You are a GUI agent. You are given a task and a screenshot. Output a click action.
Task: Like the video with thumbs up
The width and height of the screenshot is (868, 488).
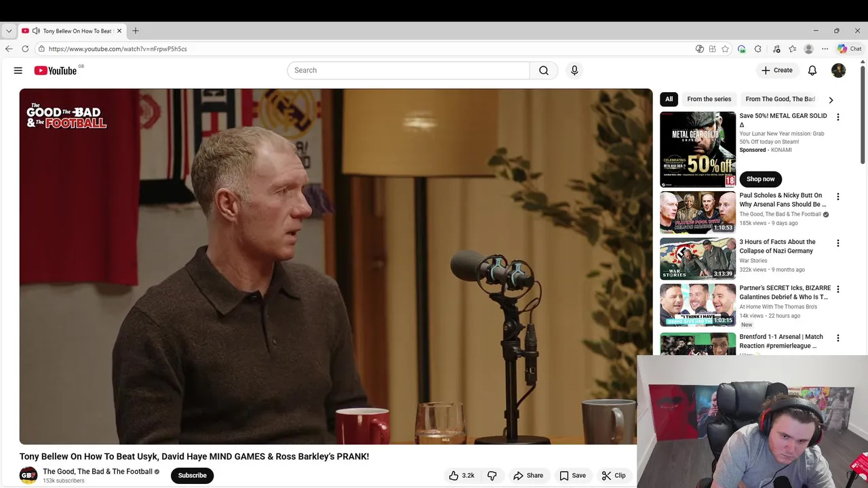(x=461, y=476)
